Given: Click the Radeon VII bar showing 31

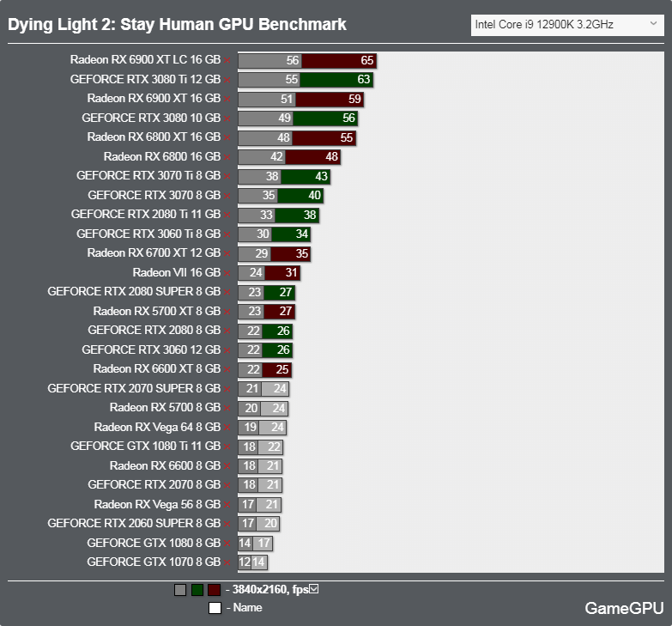Looking at the screenshot, I should [x=282, y=273].
